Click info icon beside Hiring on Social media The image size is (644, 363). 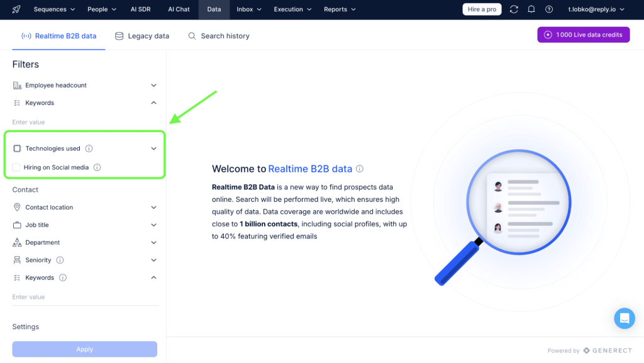[97, 167]
